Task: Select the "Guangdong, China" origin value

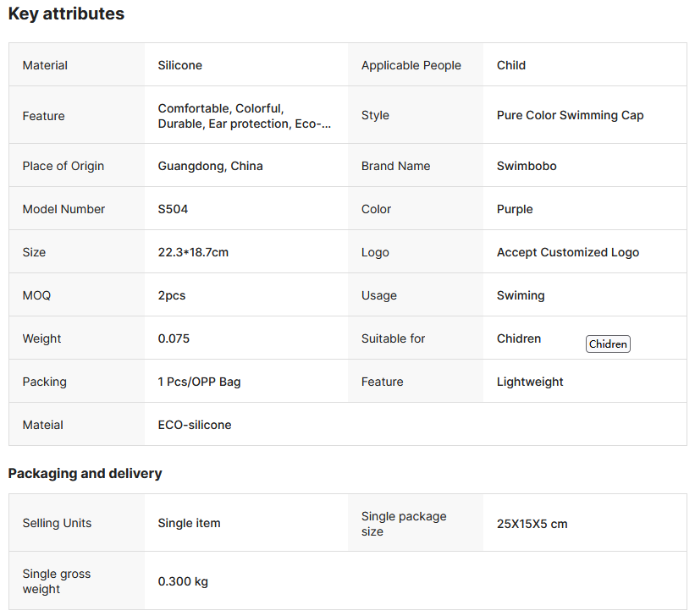Action: pyautogui.click(x=210, y=166)
